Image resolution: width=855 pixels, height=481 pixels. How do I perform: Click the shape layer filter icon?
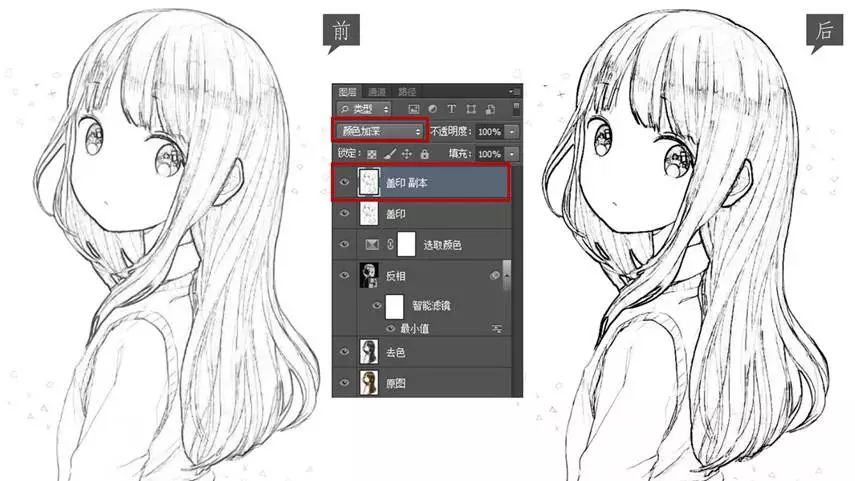tap(469, 108)
